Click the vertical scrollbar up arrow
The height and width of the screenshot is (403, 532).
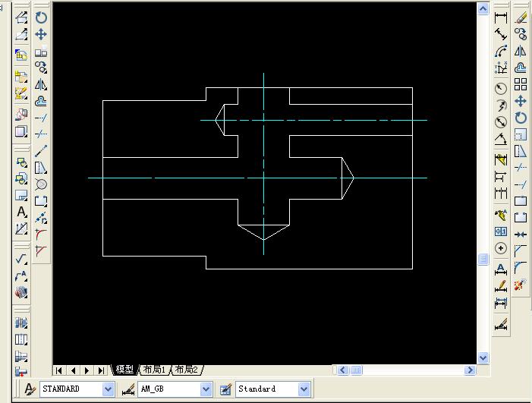pos(483,8)
